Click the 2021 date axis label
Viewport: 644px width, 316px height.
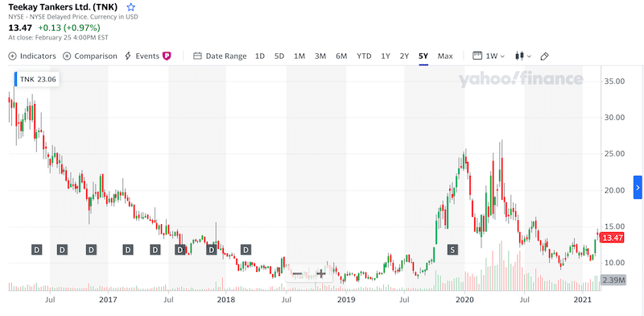click(x=582, y=299)
